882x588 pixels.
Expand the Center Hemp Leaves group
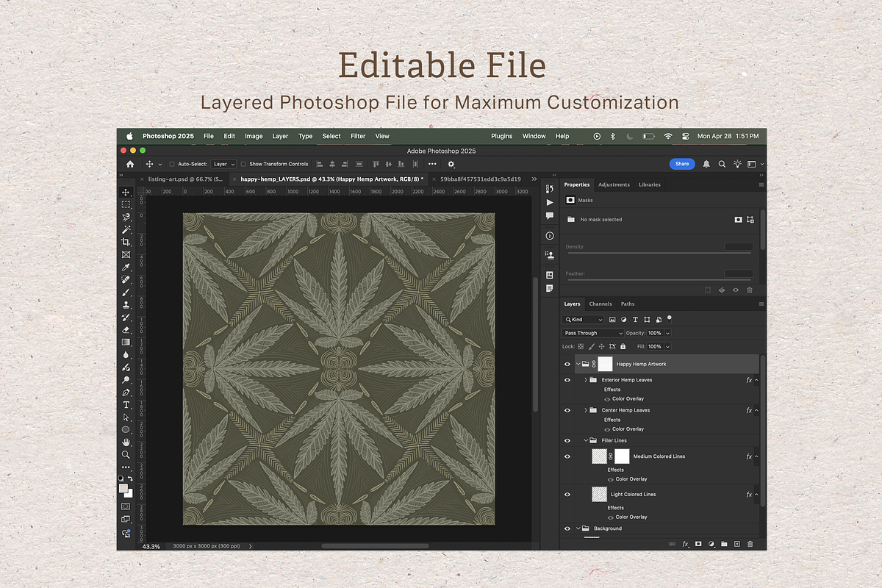[x=585, y=410]
